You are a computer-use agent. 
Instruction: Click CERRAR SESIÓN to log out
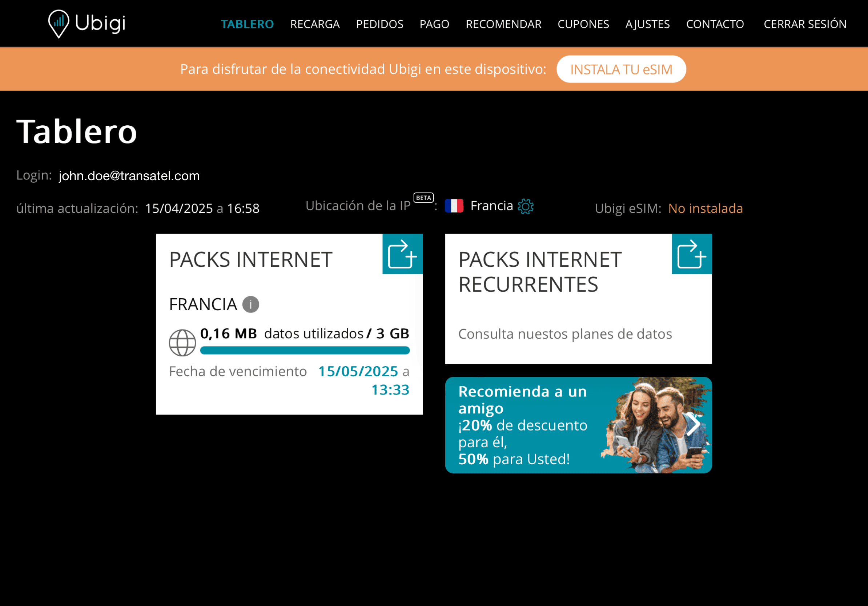click(805, 24)
